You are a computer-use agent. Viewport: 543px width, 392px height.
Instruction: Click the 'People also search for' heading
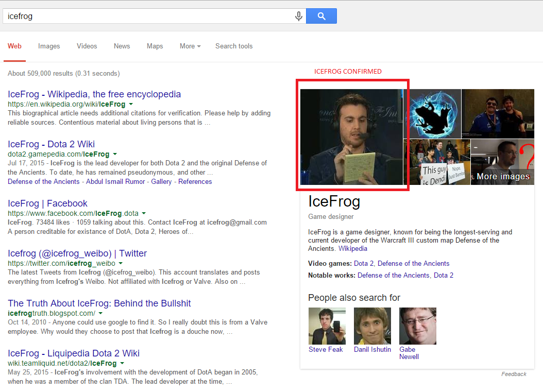pos(354,297)
